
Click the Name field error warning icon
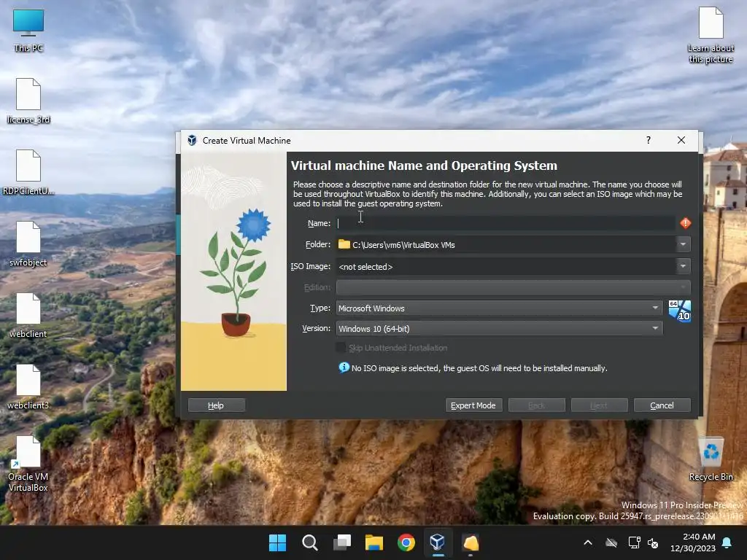685,223
